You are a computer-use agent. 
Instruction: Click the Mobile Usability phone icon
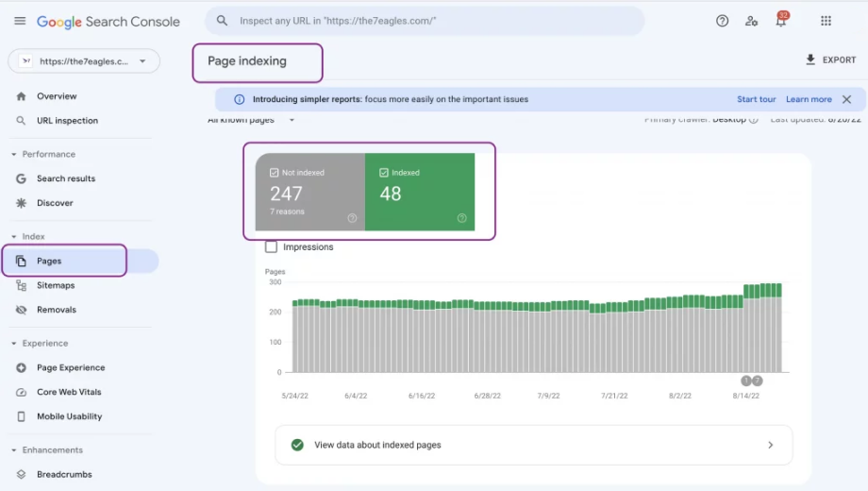(21, 416)
